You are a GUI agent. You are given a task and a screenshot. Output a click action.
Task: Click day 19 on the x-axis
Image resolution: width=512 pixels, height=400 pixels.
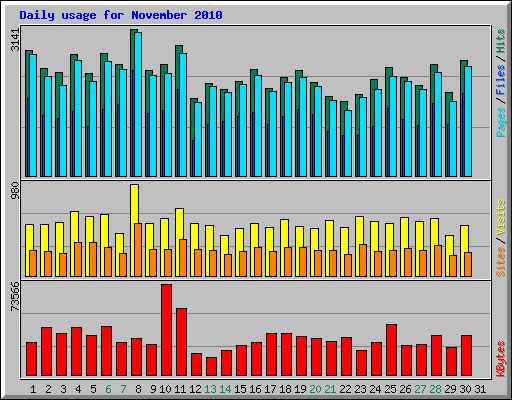[300, 389]
